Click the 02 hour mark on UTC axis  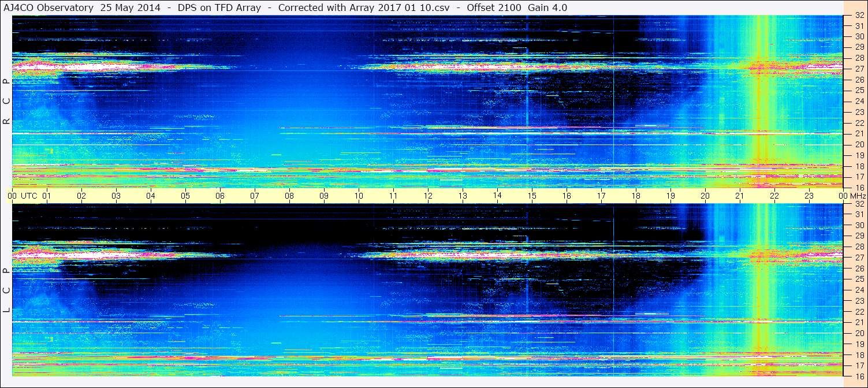[x=82, y=196]
